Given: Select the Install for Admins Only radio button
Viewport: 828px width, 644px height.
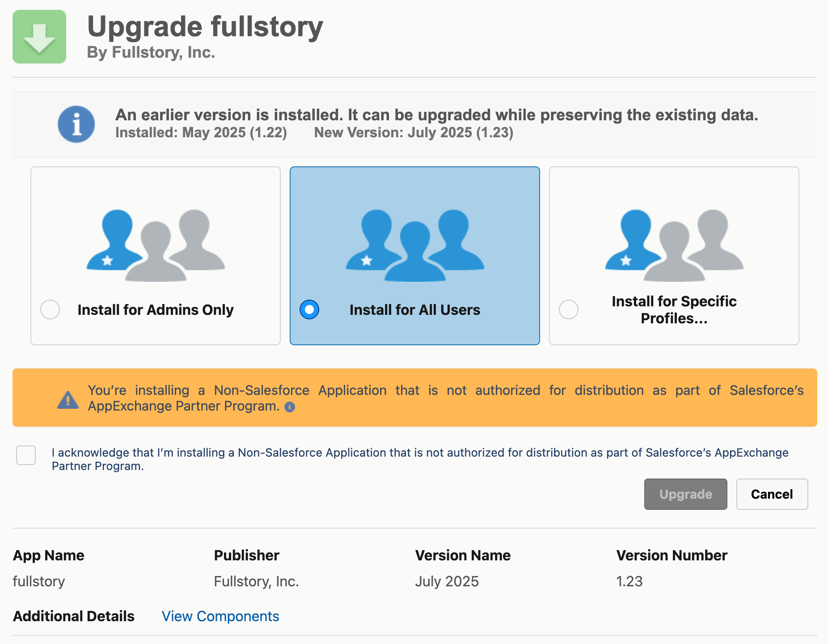Looking at the screenshot, I should (50, 309).
